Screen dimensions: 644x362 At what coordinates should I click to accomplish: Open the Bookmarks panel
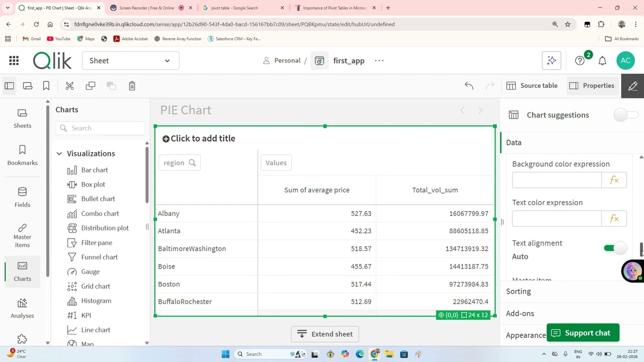[22, 155]
